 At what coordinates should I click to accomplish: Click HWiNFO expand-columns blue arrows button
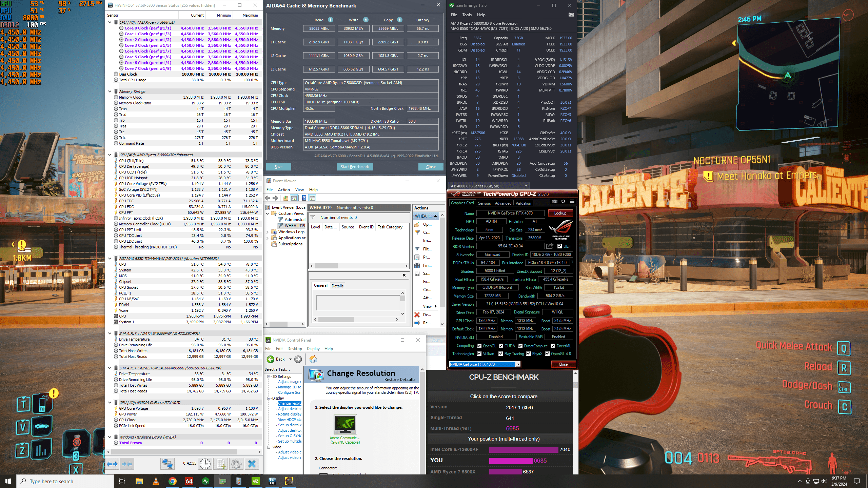(112, 464)
